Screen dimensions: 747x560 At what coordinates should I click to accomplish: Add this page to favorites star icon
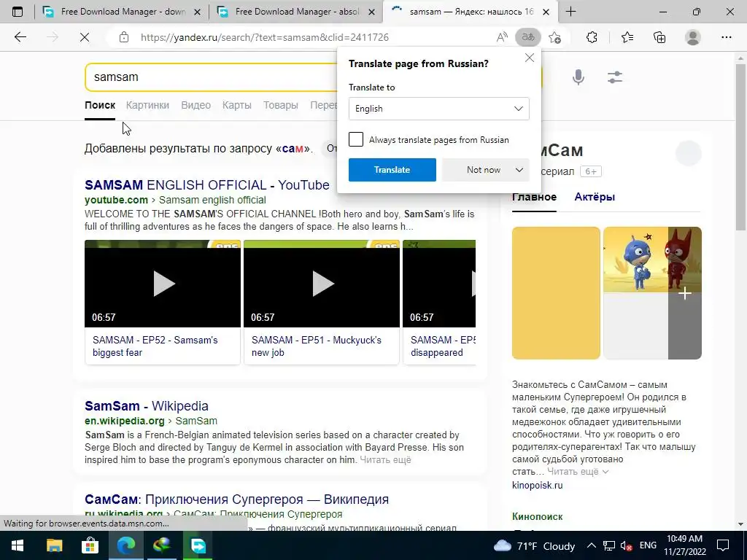click(x=554, y=37)
